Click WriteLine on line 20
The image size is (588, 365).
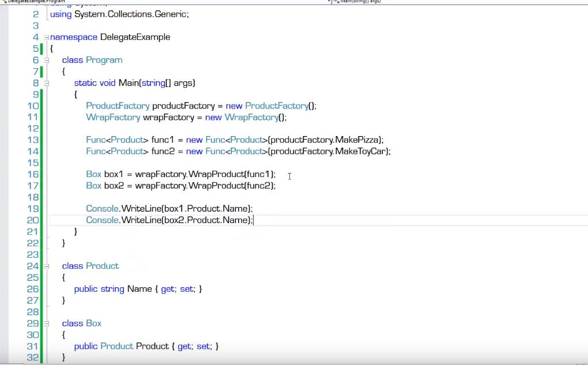(x=141, y=220)
